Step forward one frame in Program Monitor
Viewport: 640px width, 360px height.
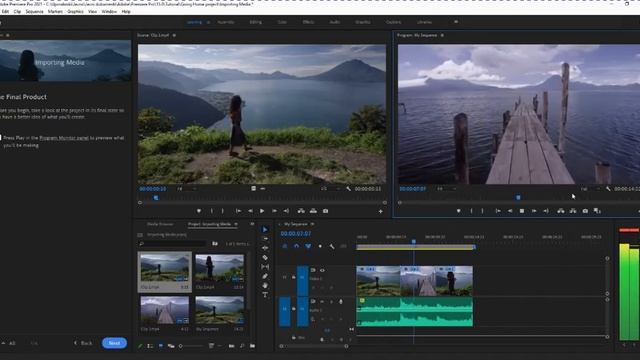point(534,211)
